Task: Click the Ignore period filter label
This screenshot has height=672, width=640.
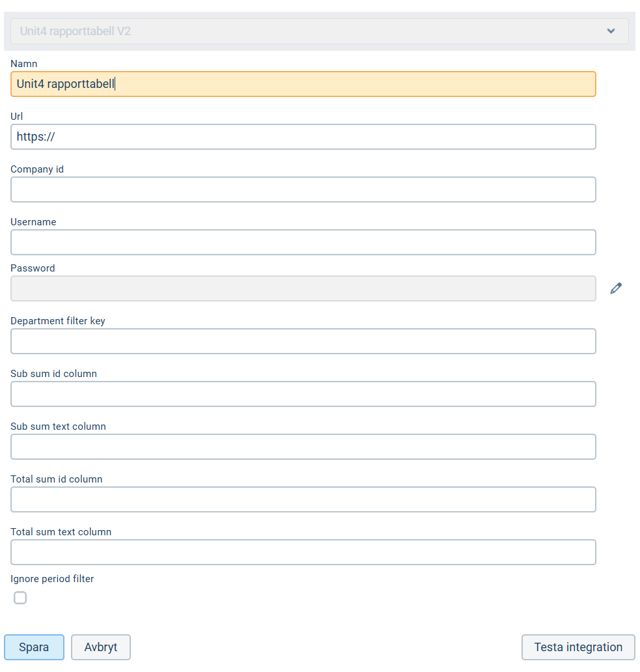Action: click(52, 579)
